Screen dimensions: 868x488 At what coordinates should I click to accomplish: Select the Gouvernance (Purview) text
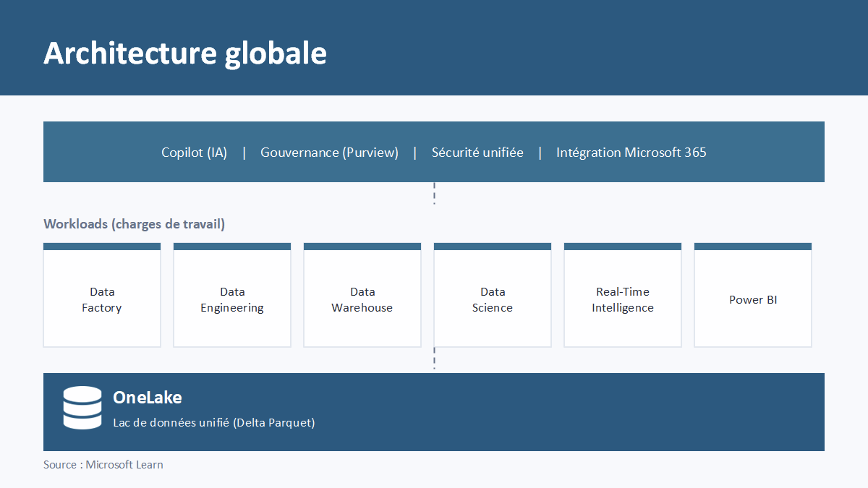click(329, 153)
